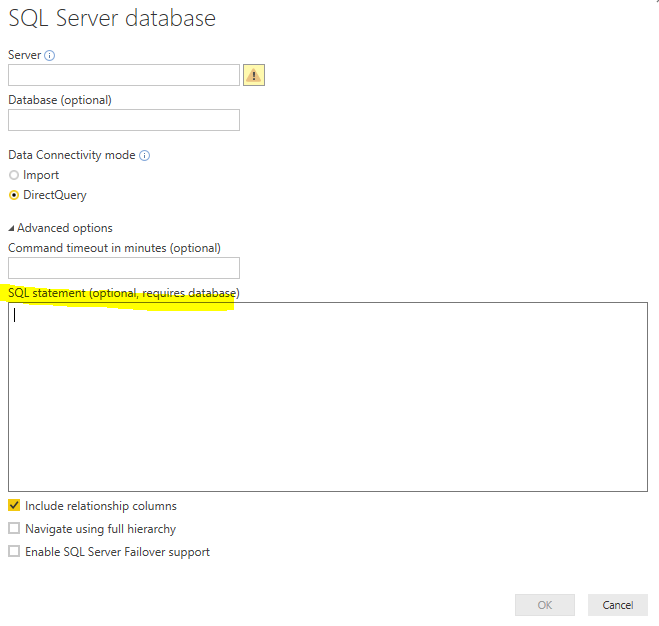This screenshot has width=659, height=626.
Task: Click the Data Connectivity mode info icon
Action: (x=145, y=156)
